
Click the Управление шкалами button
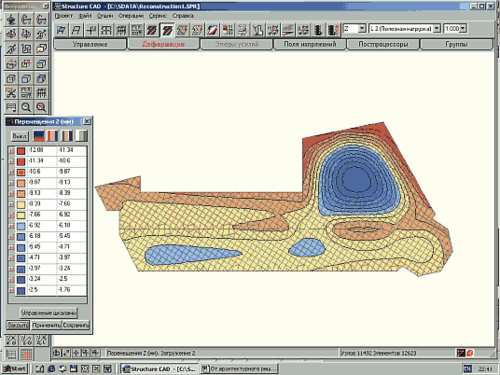(x=49, y=313)
